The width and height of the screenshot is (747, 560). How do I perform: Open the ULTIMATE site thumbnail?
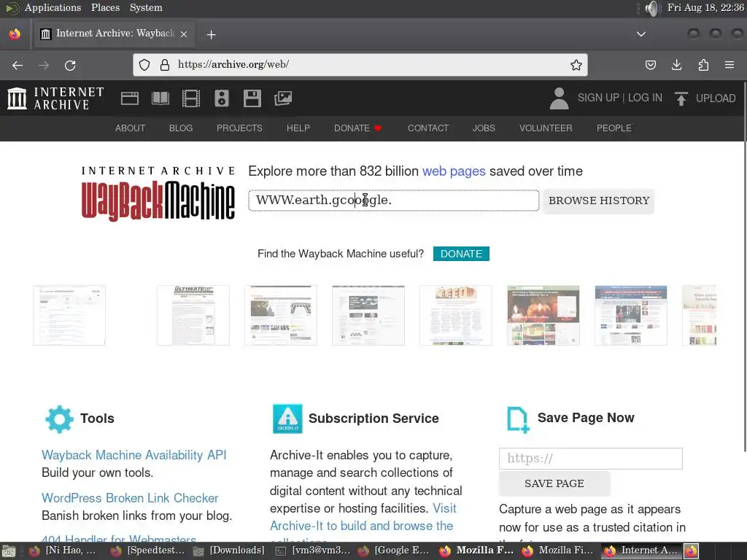pyautogui.click(x=193, y=315)
